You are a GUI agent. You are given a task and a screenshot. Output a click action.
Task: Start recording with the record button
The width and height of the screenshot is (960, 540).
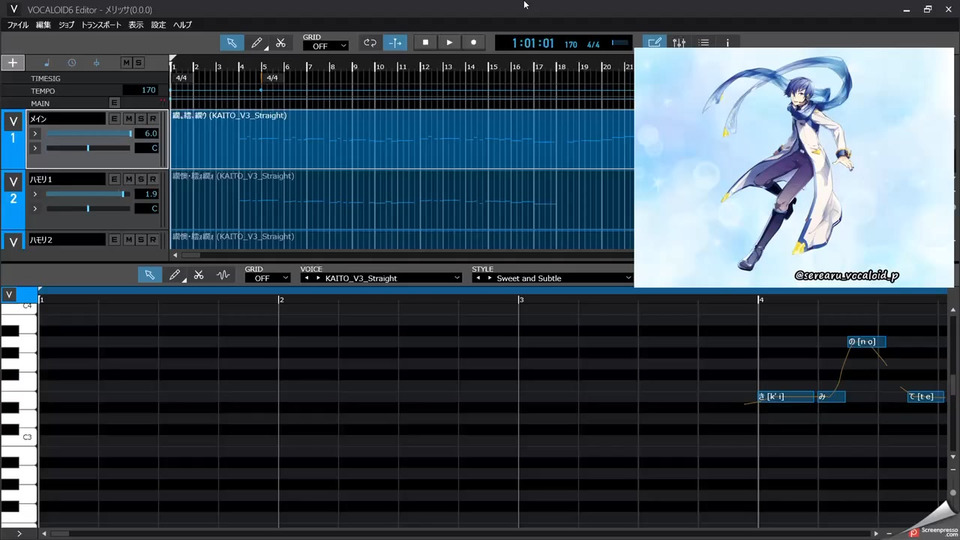coord(473,42)
